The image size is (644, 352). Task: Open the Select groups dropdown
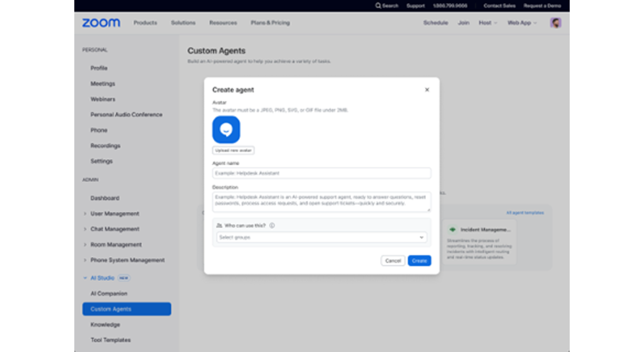click(x=322, y=238)
